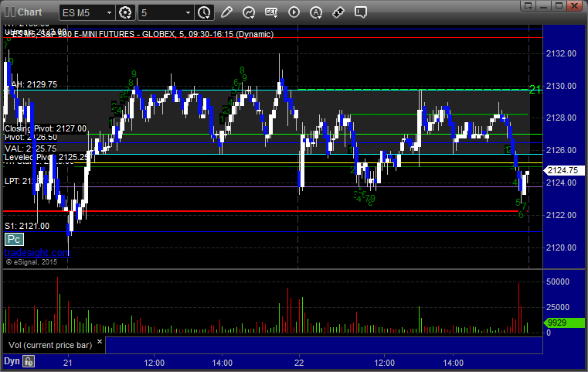The height and width of the screenshot is (372, 588).
Task: Click the 2124.75 current price marker
Action: pyautogui.click(x=564, y=170)
